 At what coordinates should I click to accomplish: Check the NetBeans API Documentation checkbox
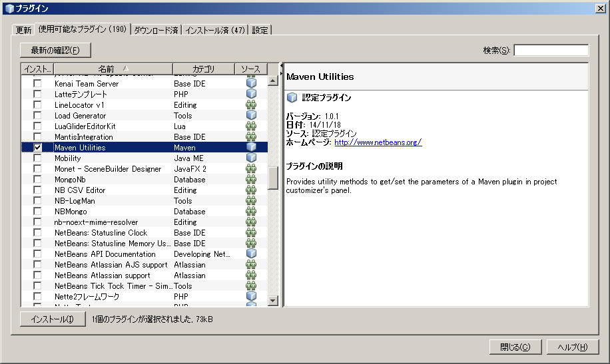click(37, 254)
